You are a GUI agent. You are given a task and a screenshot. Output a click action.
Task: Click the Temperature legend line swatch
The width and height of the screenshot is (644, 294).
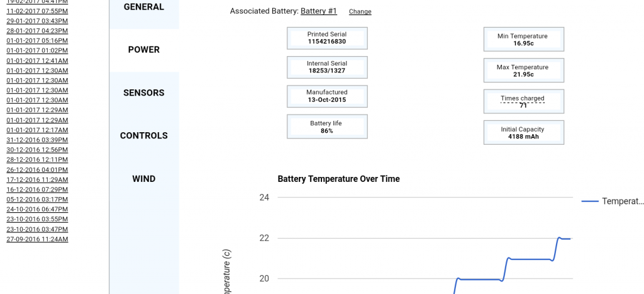coord(590,201)
